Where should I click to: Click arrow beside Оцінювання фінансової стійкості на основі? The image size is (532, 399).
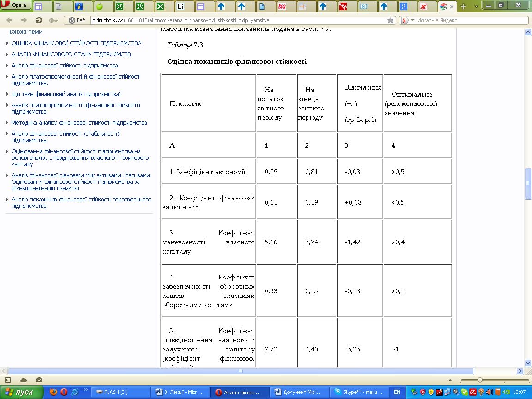click(7, 151)
